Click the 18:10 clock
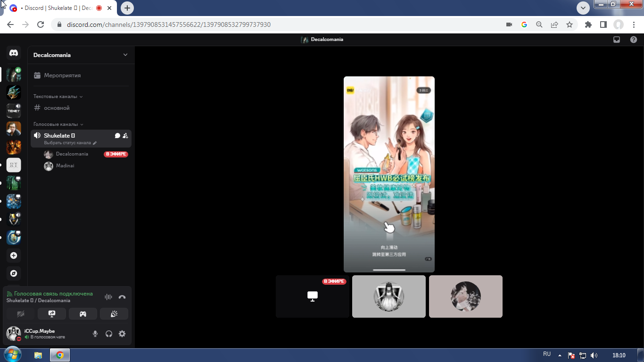 point(619,355)
